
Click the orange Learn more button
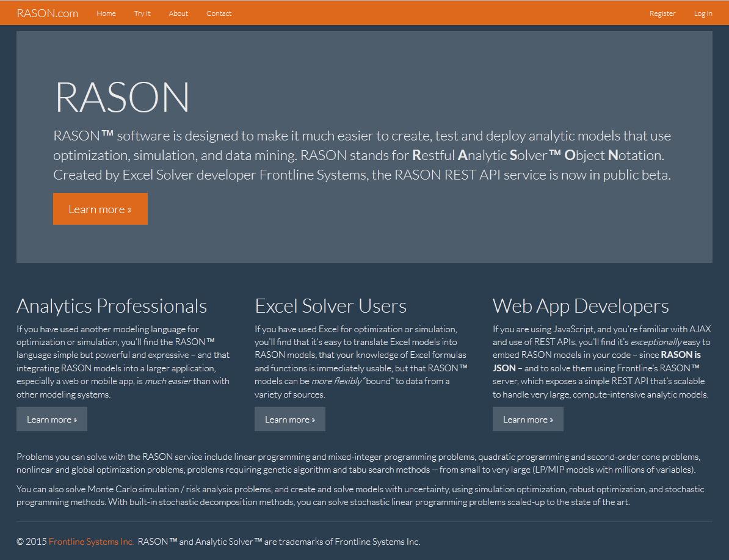tap(100, 209)
